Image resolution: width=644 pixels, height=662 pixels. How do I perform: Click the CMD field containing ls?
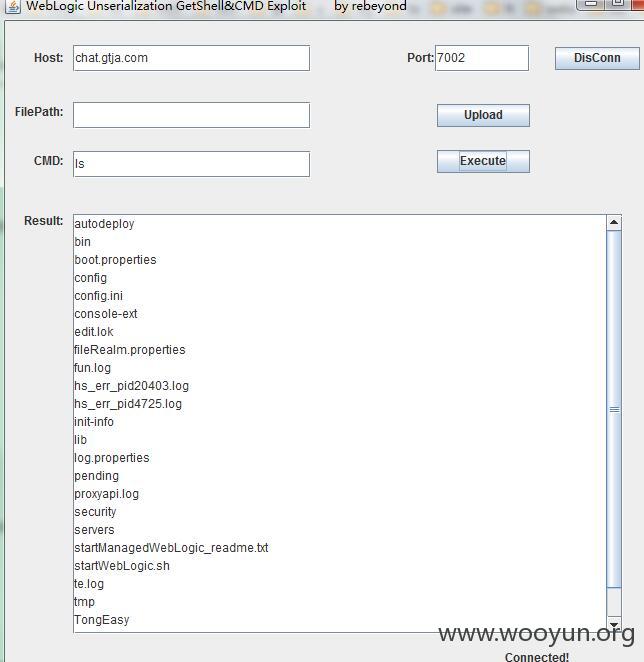191,164
